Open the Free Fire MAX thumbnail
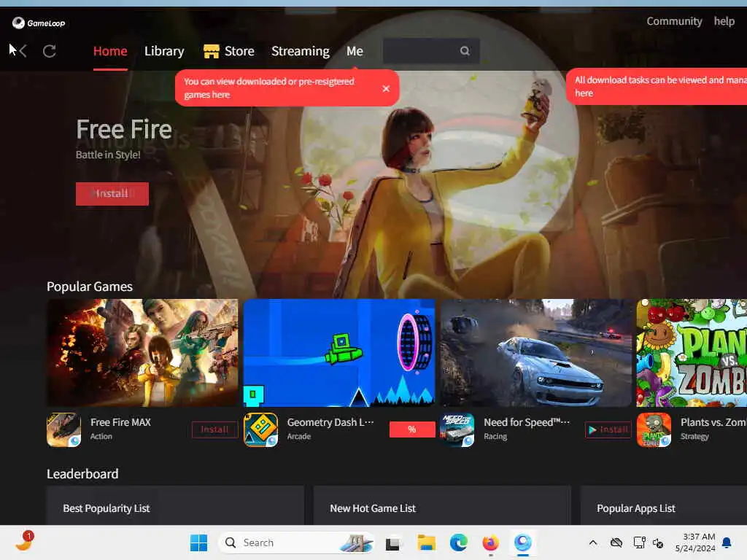Viewport: 747px width, 560px height. [x=142, y=353]
